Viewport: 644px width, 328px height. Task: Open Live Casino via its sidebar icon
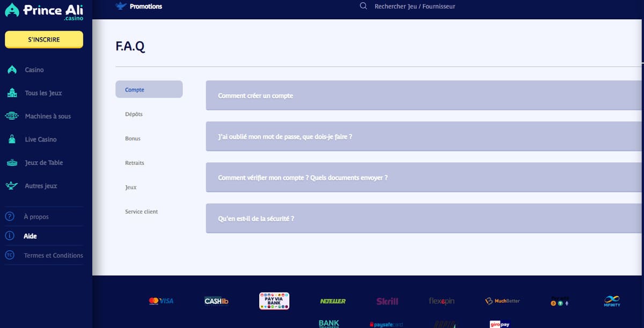[11, 139]
